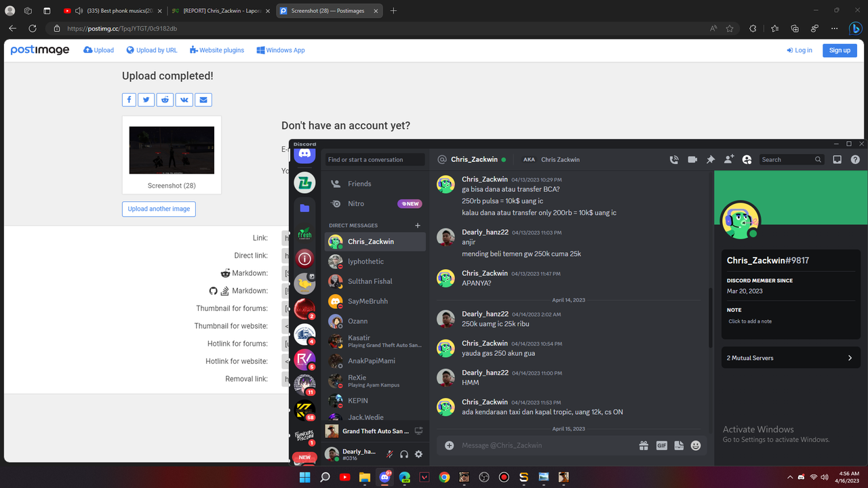Open DM with ReXie
Screen dimensions: 868x488
point(375,381)
